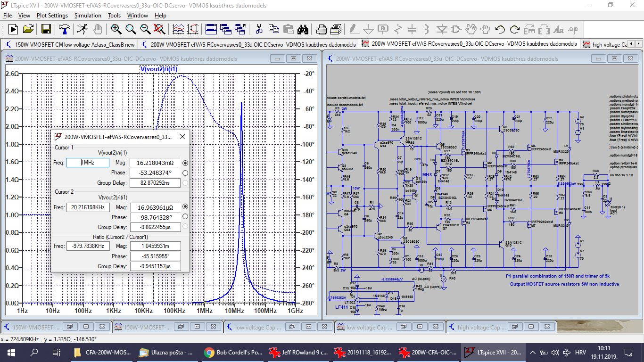The height and width of the screenshot is (362, 644).
Task: Click the Copy icon in the toolbar
Action: [273, 29]
